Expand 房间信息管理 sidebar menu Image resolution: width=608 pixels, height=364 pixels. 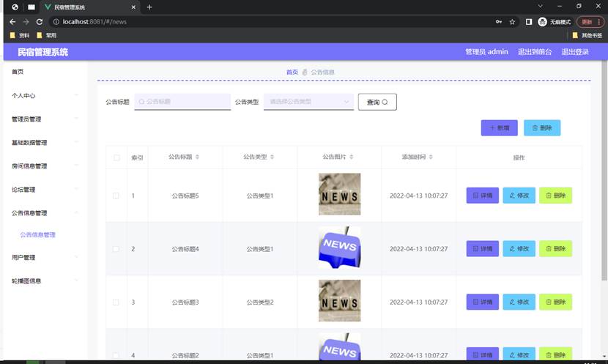click(x=45, y=166)
